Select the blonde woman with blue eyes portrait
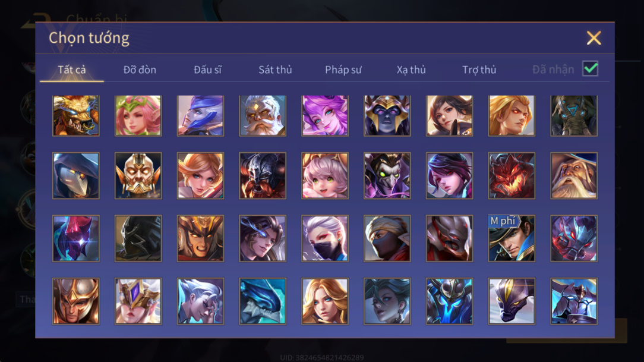The image size is (644, 362). [x=325, y=301]
